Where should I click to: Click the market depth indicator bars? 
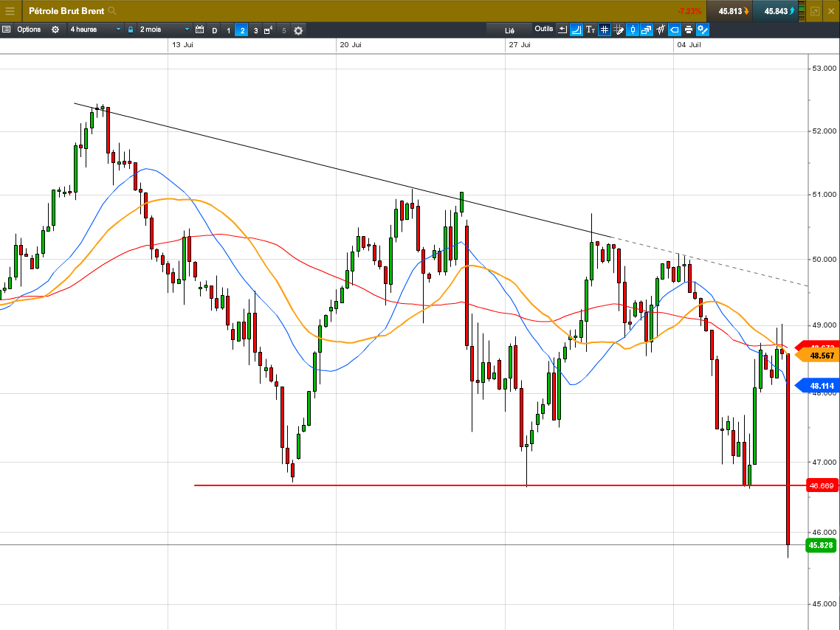point(802,11)
